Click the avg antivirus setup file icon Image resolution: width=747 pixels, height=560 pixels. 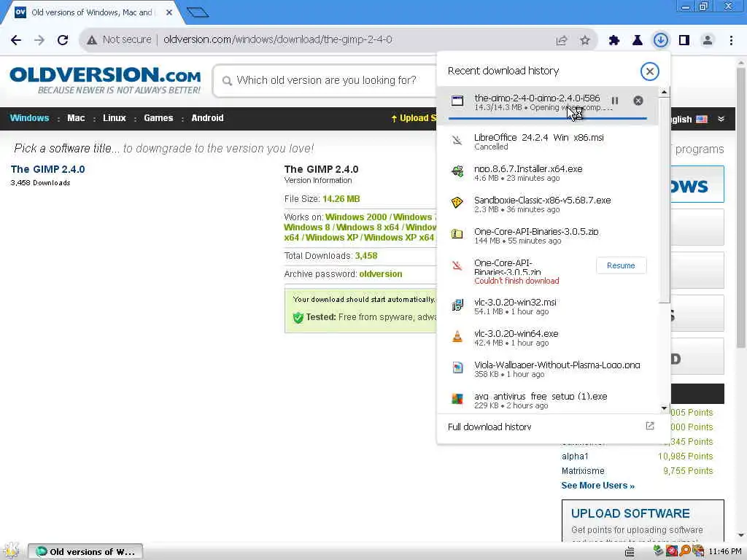click(457, 399)
